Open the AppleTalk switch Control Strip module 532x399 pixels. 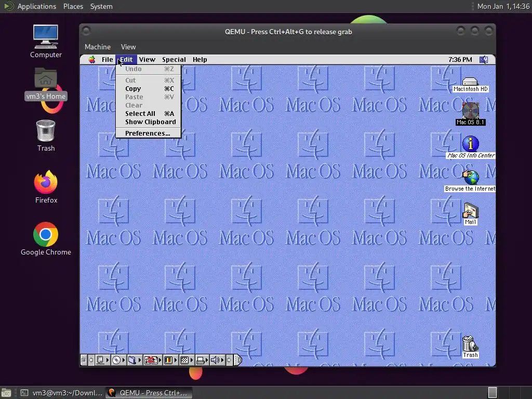(102, 360)
